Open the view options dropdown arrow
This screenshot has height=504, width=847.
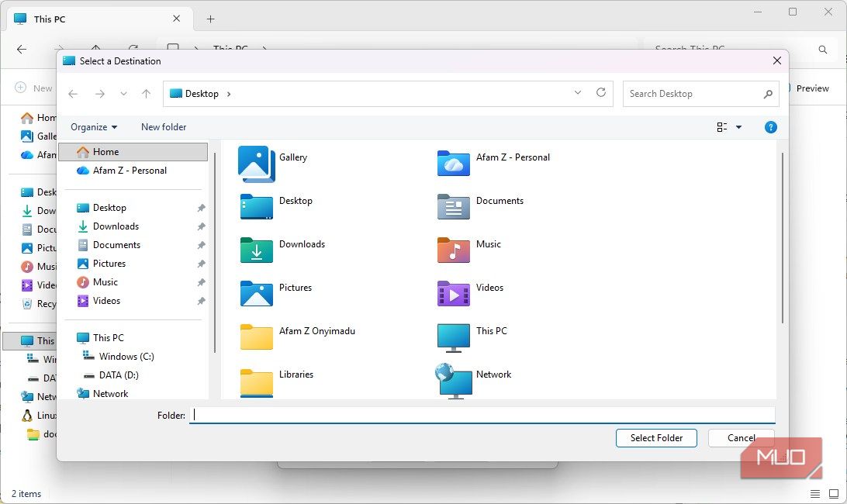pyautogui.click(x=738, y=127)
